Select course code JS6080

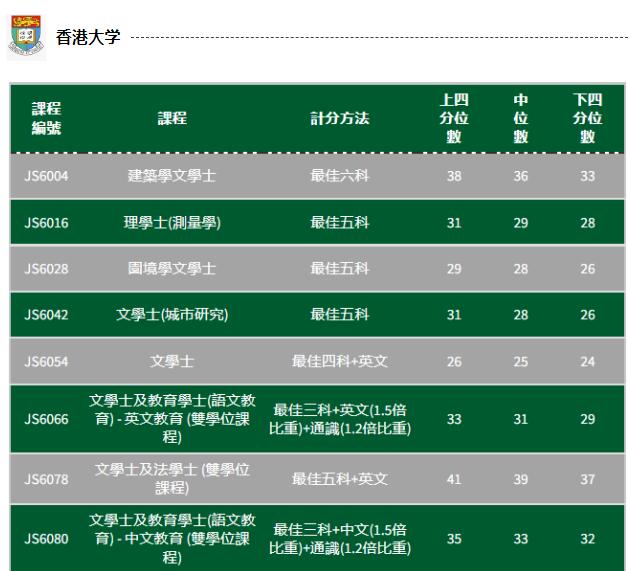coord(46,539)
